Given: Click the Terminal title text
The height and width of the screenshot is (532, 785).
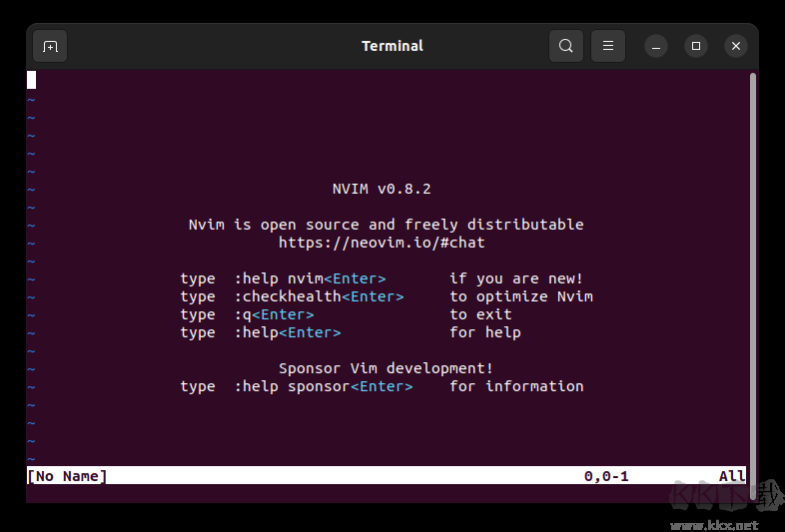Looking at the screenshot, I should [392, 46].
